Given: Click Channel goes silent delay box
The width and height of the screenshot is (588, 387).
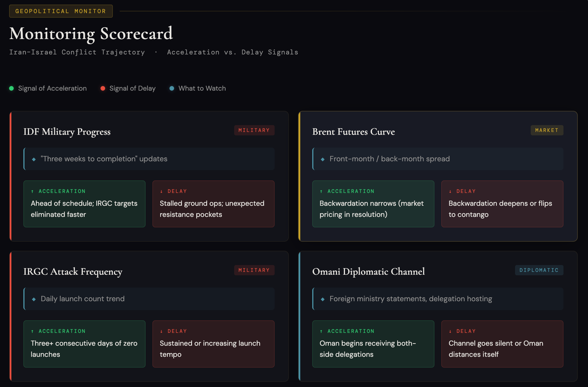Looking at the screenshot, I should (502, 344).
